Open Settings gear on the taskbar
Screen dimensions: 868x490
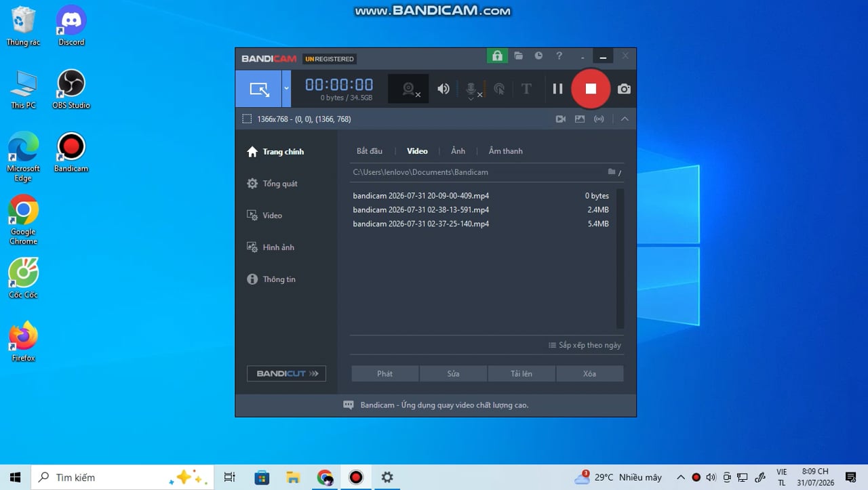387,477
